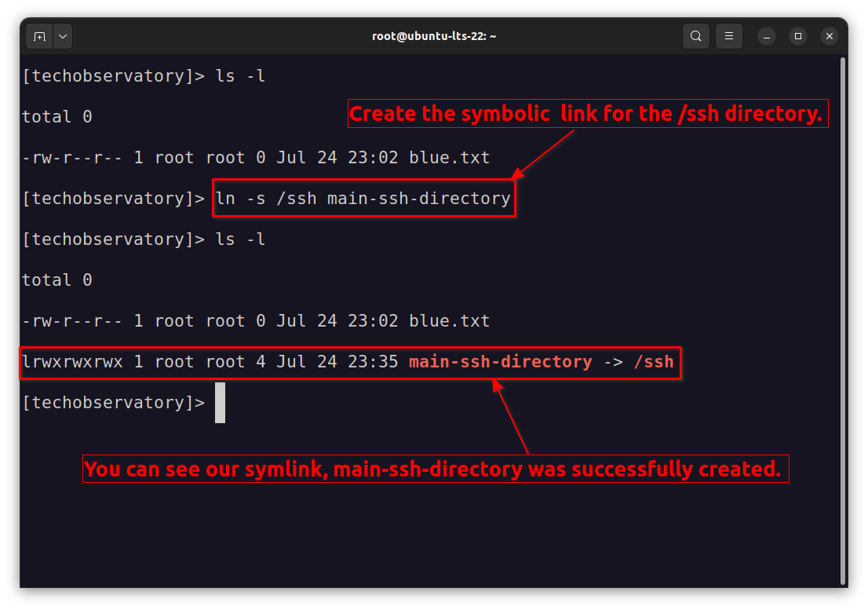Click the blue.txt filename in the output

pos(450,157)
